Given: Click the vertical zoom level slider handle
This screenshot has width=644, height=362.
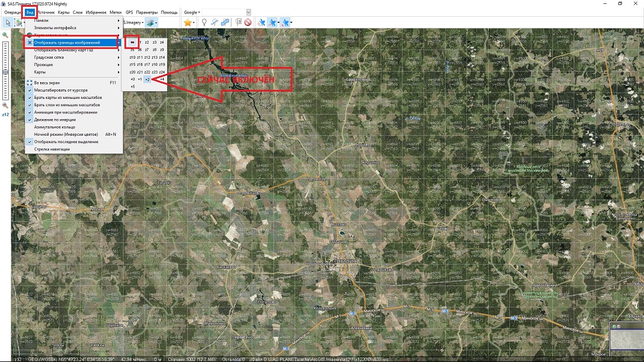Looking at the screenshot, I should tap(5, 72).
